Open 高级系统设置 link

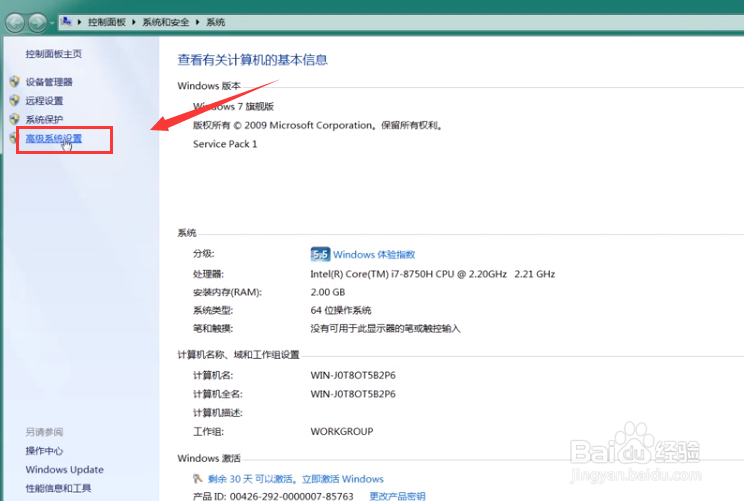click(54, 138)
